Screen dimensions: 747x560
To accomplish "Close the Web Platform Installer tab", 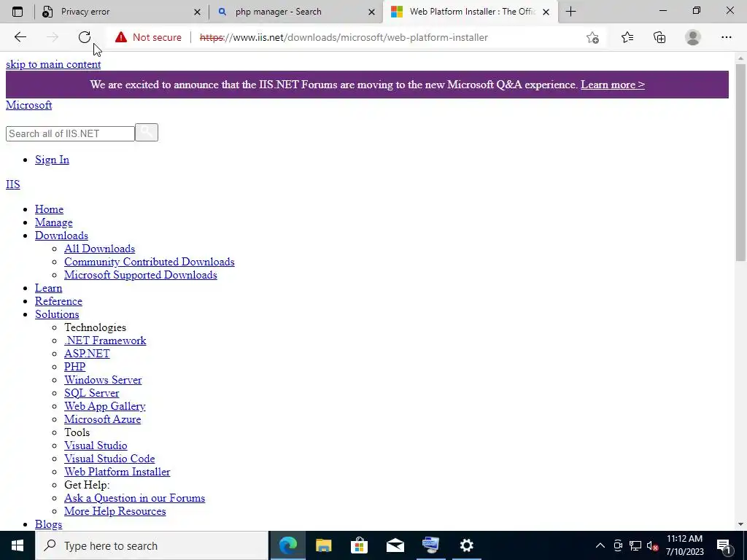I will coord(546,12).
